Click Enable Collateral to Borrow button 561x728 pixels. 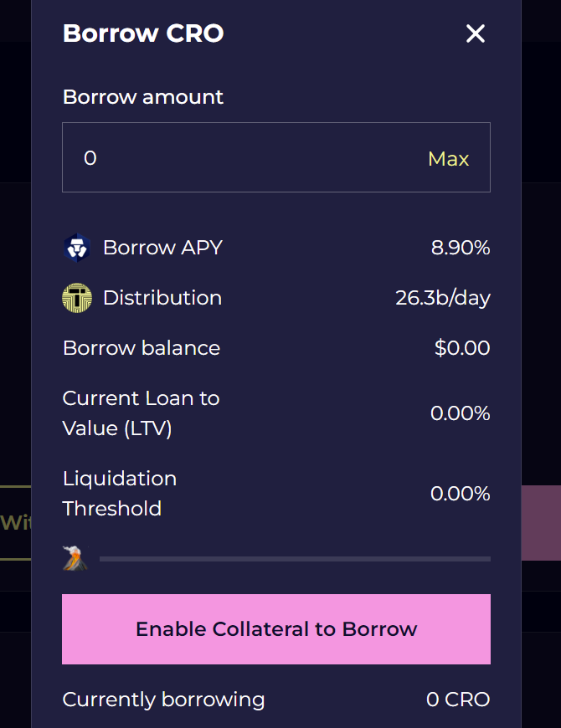coord(276,629)
